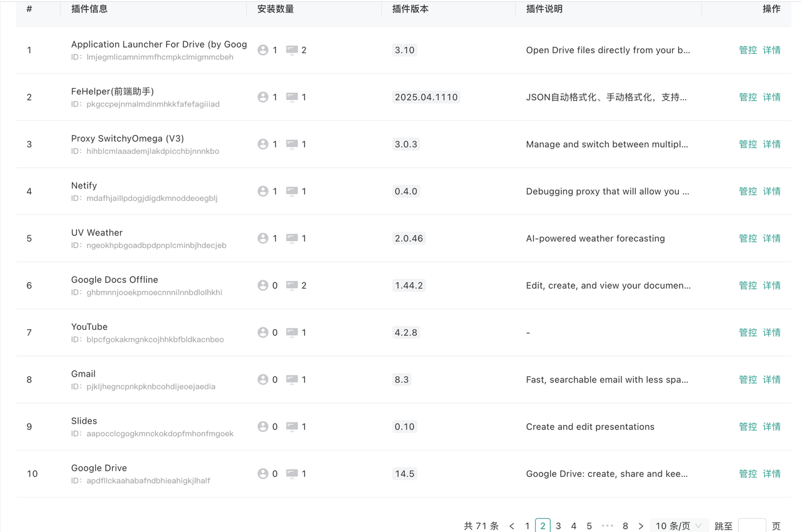Open the 10 条/页 page size dropdown
Viewport: 801px width, 532px height.
point(679,526)
